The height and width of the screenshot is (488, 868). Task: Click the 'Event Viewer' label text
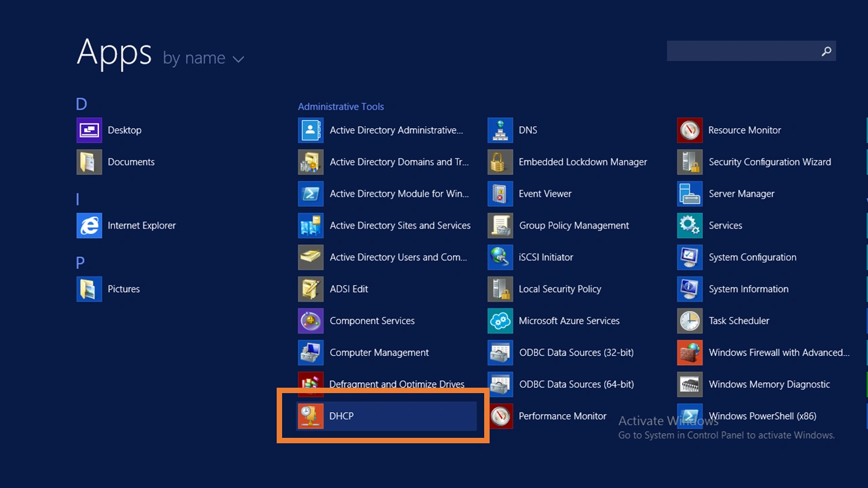[545, 194]
